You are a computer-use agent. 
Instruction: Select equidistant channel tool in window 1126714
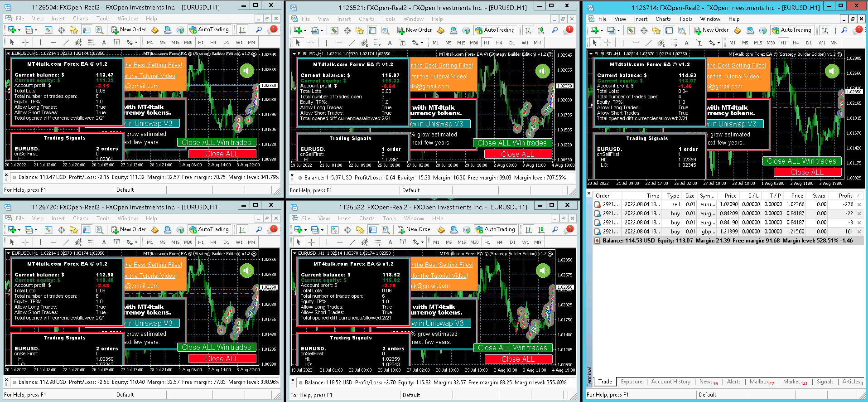pyautogui.click(x=661, y=43)
